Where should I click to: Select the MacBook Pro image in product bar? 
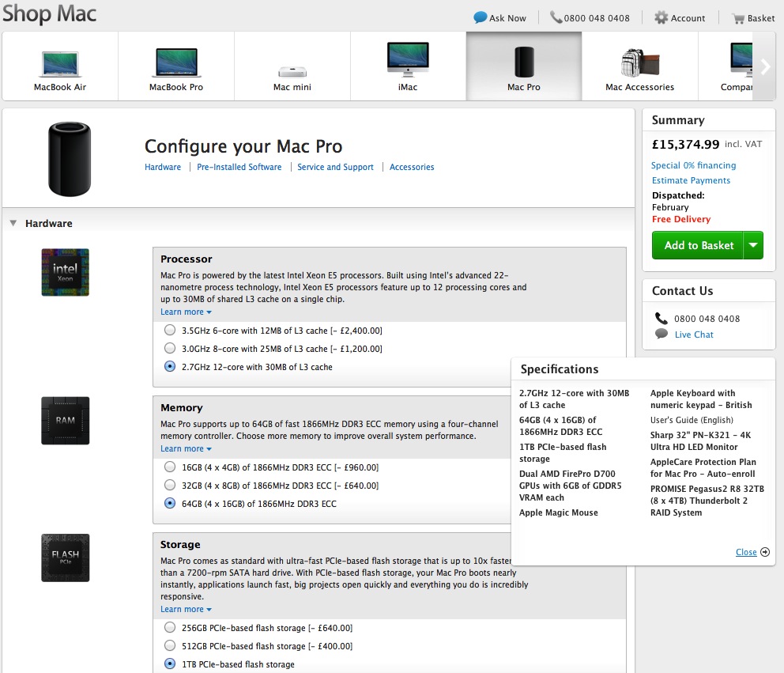(176, 62)
